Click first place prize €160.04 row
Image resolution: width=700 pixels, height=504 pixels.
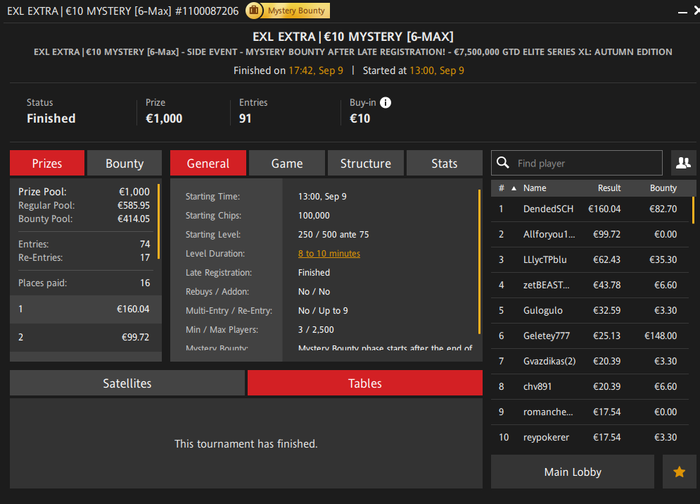coord(86,309)
